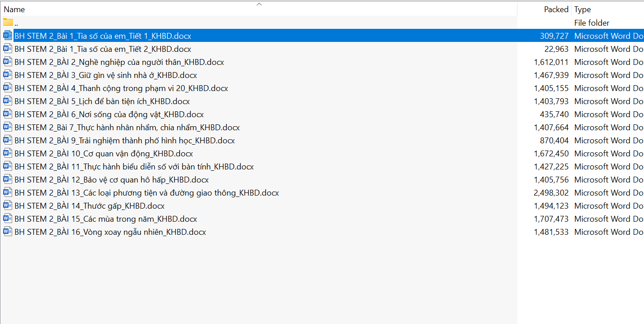644x324 pixels.
Task: Click Word icon of Bài 2 Nghề nghiệp file
Action: coord(8,62)
